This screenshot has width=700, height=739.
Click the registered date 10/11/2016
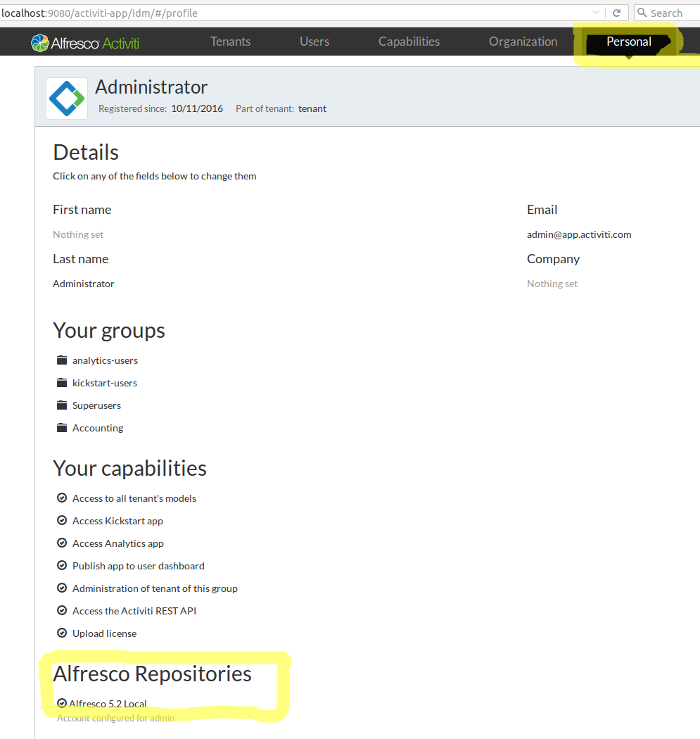click(197, 108)
